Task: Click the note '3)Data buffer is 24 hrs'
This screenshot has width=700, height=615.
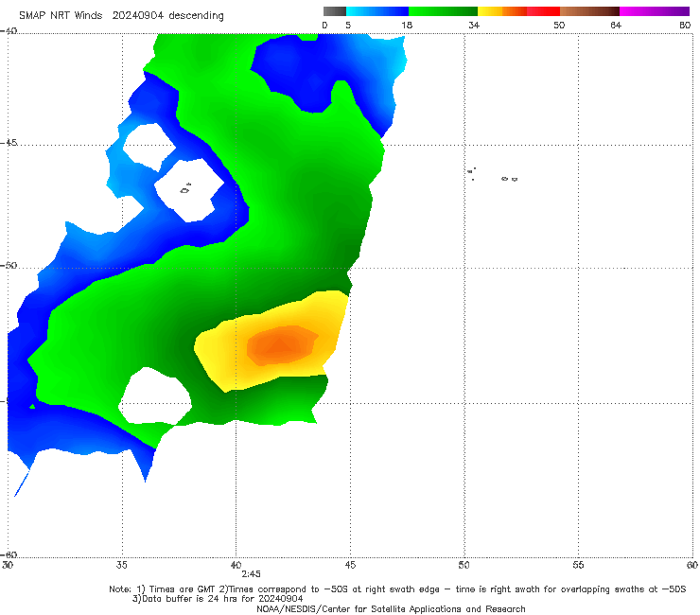Action: coord(218,599)
